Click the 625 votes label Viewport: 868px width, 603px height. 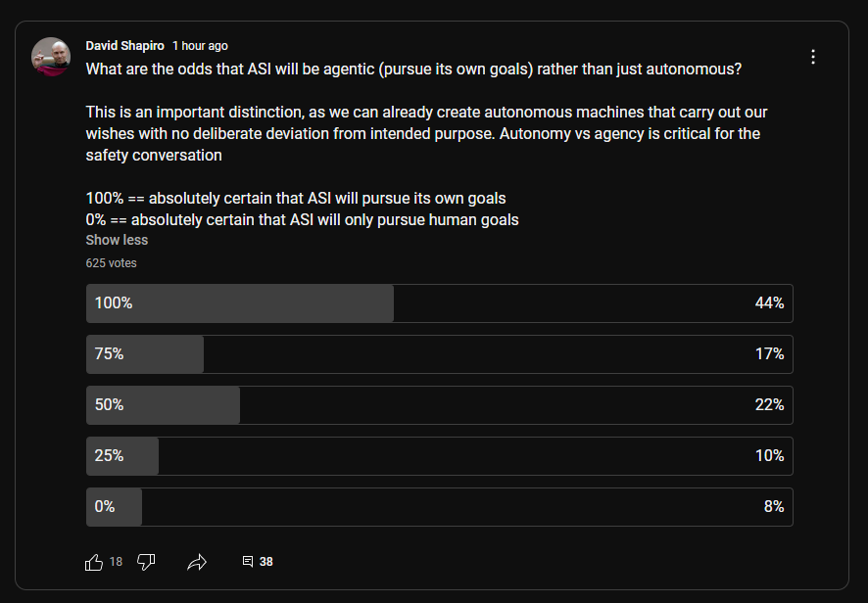[x=110, y=262]
